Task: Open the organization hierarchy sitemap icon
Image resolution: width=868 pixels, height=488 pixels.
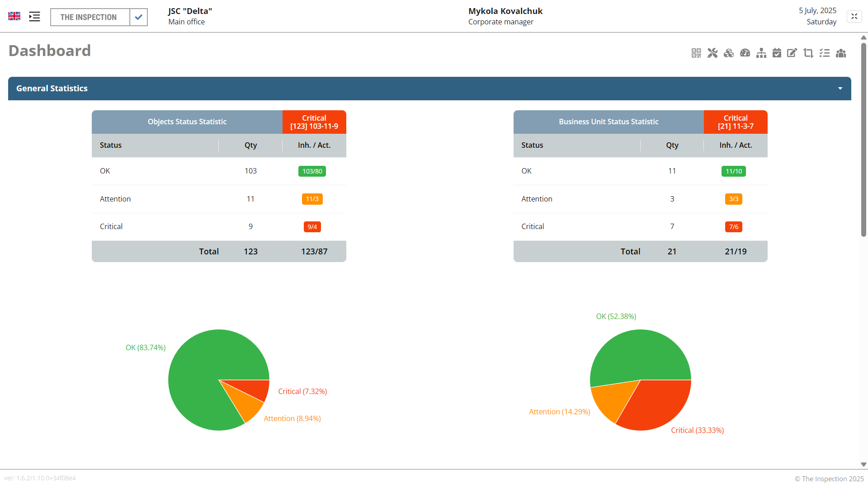Action: [761, 53]
